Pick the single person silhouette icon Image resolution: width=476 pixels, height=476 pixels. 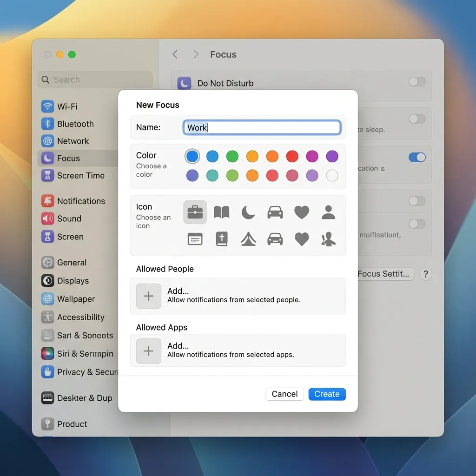pos(329,212)
